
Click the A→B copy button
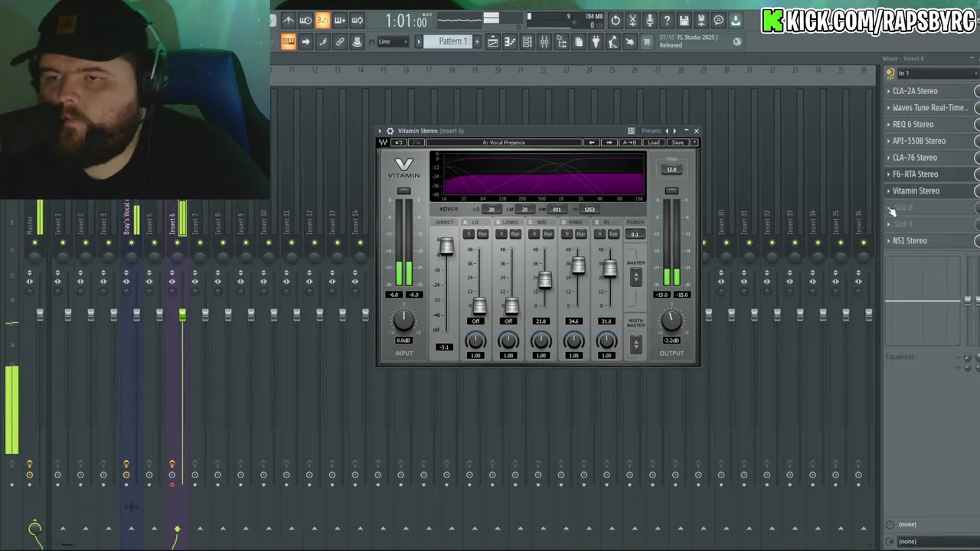coord(629,142)
